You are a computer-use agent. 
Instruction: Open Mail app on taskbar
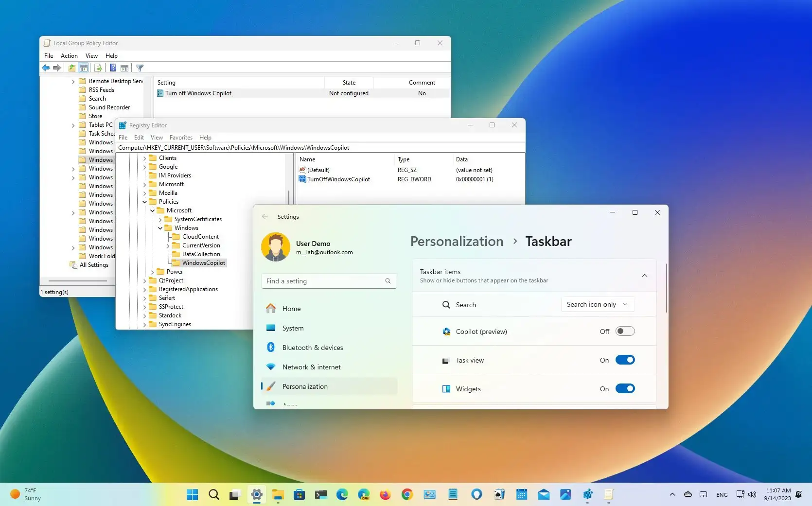(544, 495)
